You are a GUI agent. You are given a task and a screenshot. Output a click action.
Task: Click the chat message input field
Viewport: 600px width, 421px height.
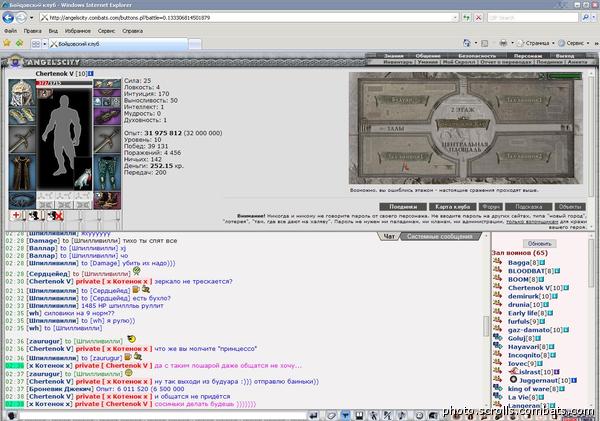point(162,416)
